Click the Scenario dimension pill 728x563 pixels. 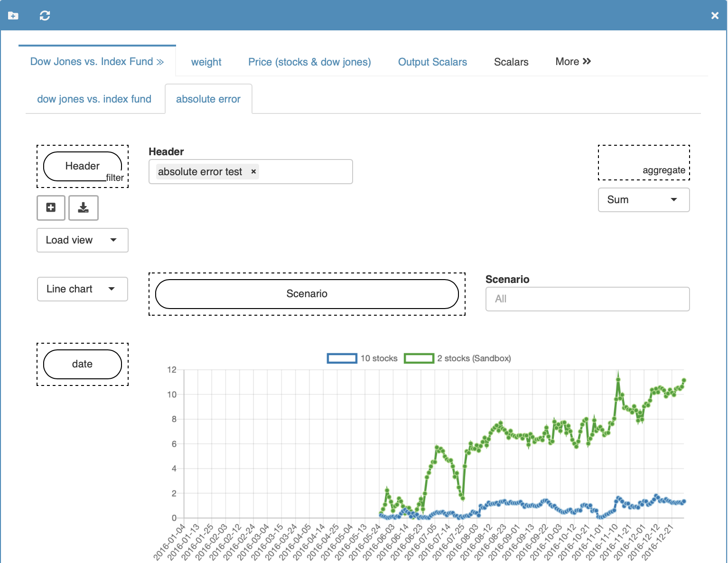307,294
